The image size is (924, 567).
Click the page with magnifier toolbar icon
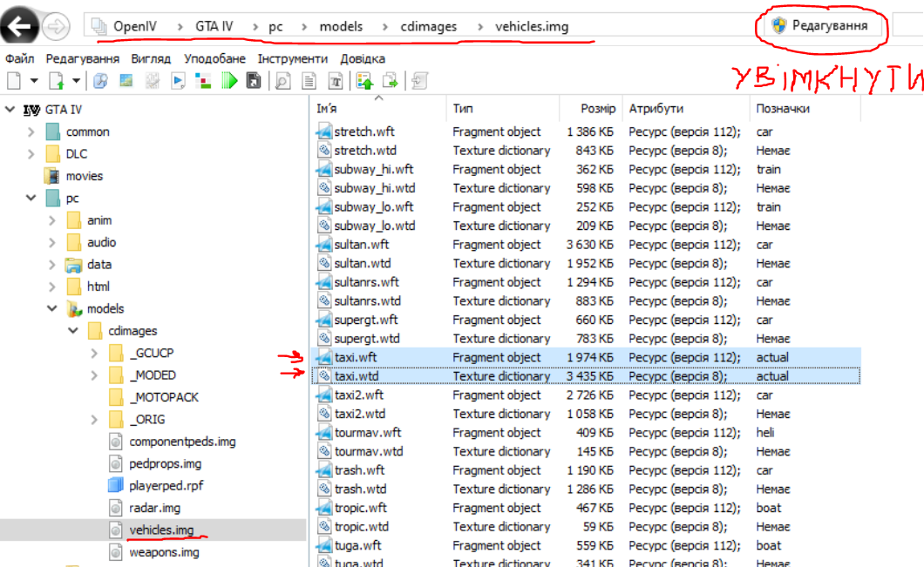(x=282, y=81)
